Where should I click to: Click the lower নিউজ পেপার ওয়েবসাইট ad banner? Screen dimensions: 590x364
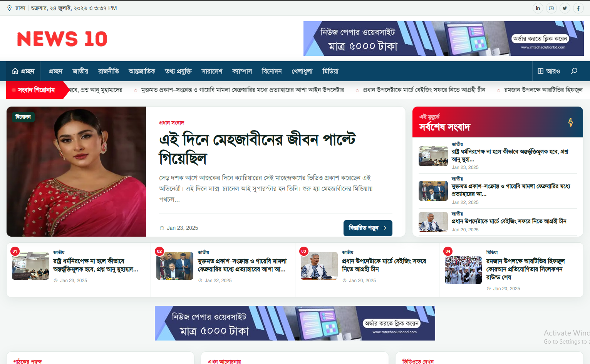click(295, 323)
